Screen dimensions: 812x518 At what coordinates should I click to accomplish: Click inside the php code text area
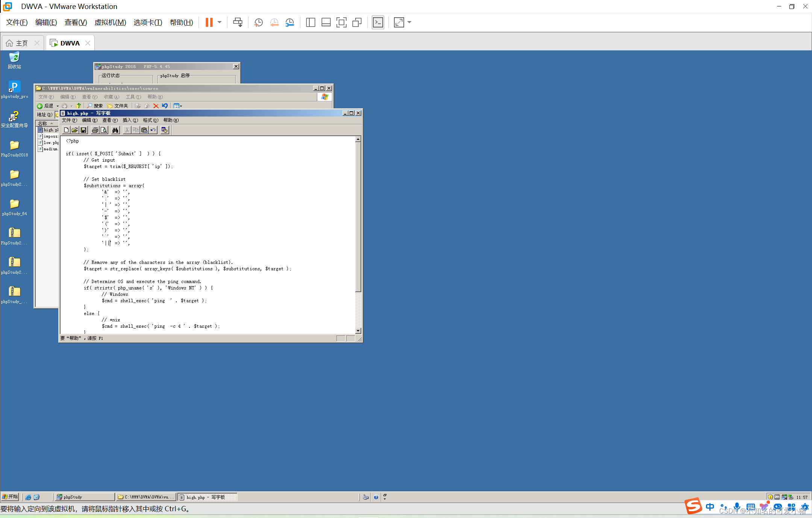[x=208, y=235]
